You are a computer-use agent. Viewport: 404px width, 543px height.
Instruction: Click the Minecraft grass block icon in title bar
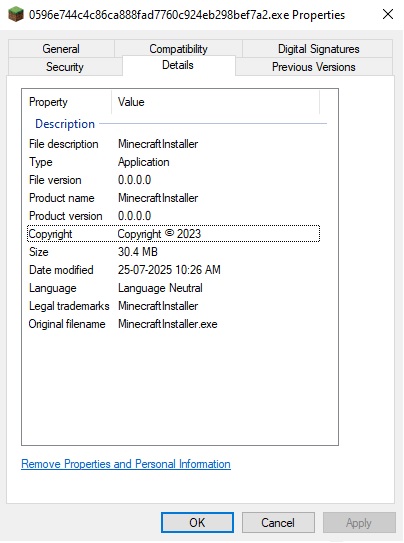click(x=16, y=15)
